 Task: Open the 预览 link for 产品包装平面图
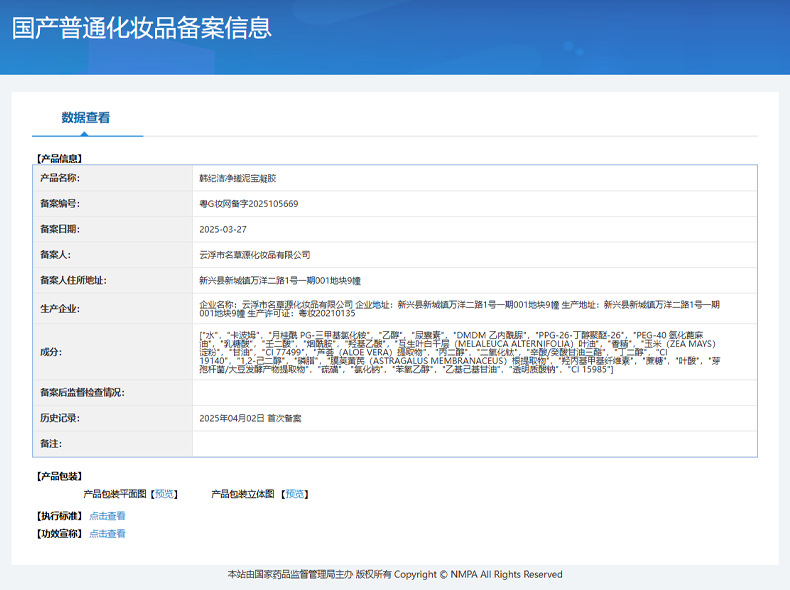tap(165, 494)
